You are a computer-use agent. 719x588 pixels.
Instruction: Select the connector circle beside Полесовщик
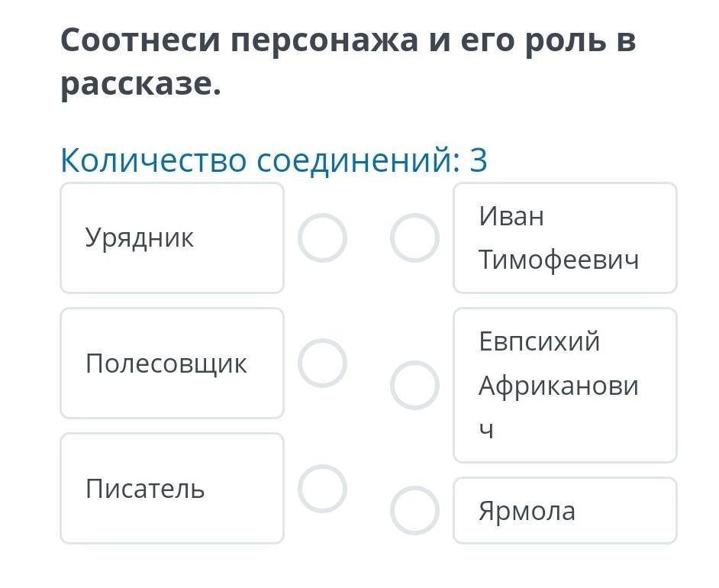coord(322,363)
